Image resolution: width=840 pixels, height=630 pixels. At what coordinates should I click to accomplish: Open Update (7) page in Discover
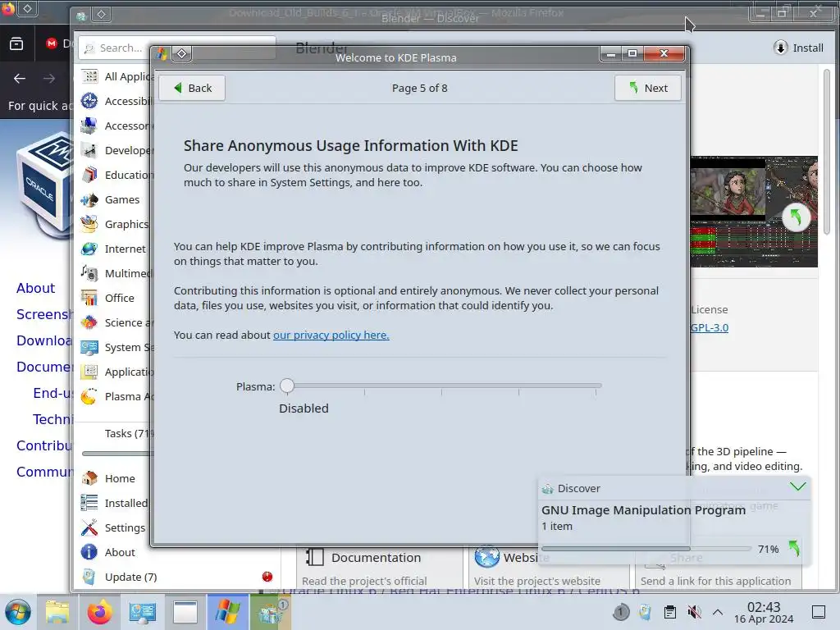pyautogui.click(x=177, y=577)
